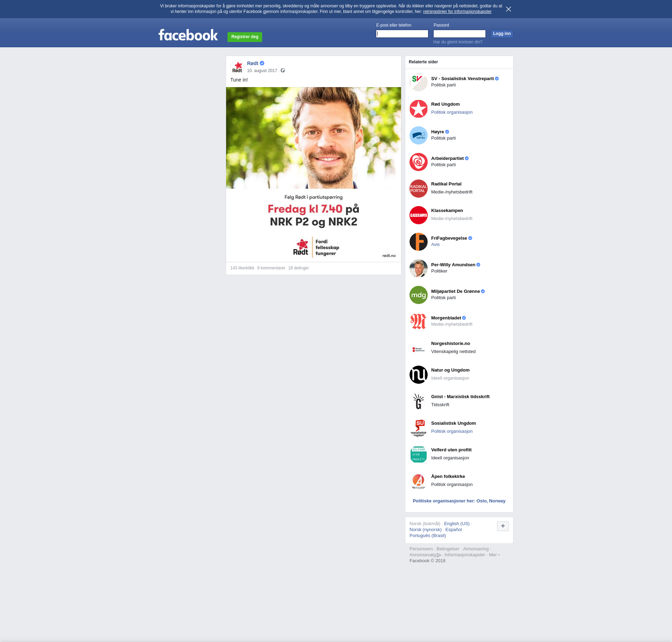Open Rød Ungdom page name link
Viewport: 672px width, 642px height.
pos(445,104)
